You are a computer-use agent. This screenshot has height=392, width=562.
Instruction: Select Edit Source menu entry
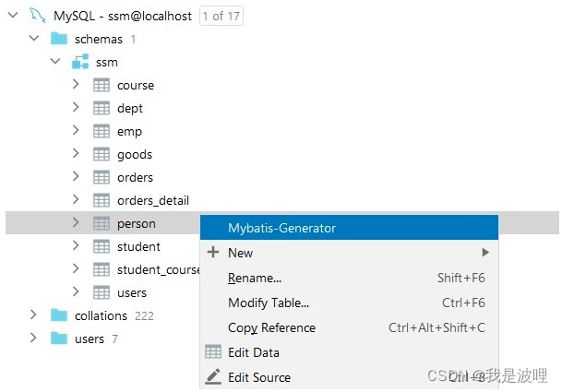point(349,377)
